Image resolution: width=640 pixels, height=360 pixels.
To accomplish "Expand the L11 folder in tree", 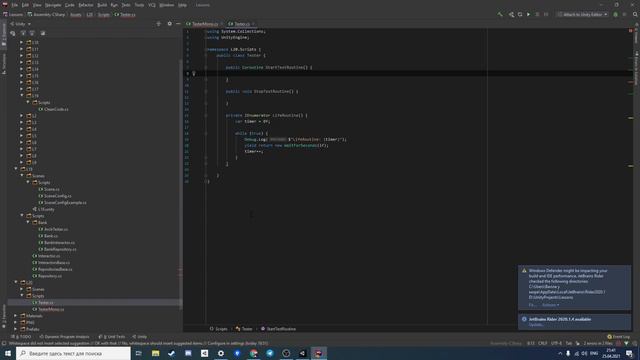I will 22,49.
